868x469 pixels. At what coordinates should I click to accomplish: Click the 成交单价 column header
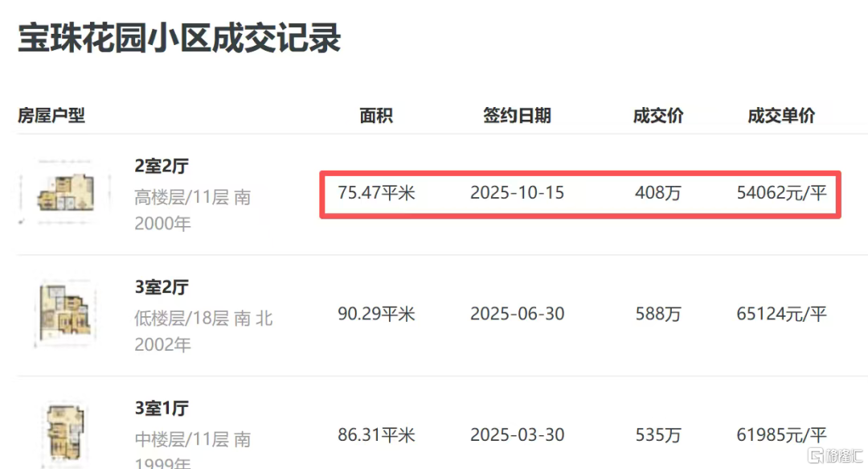click(781, 116)
